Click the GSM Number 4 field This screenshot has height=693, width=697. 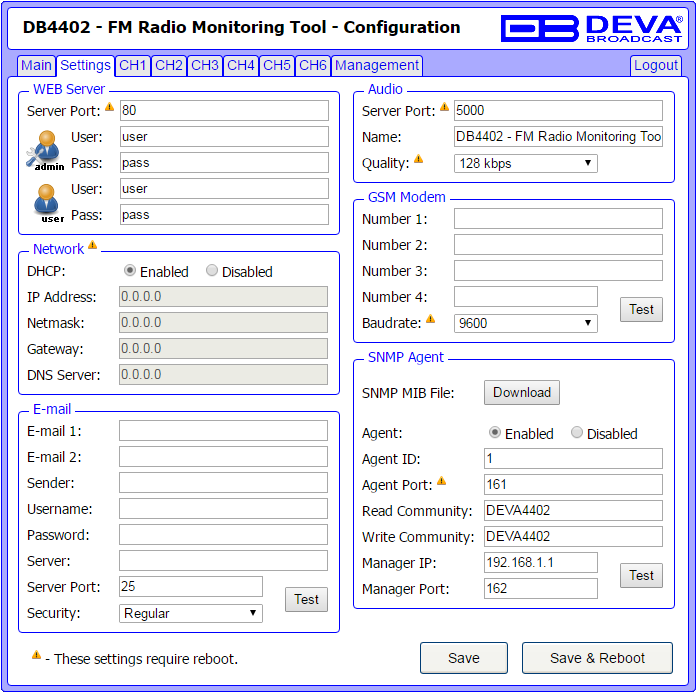[x=526, y=296]
